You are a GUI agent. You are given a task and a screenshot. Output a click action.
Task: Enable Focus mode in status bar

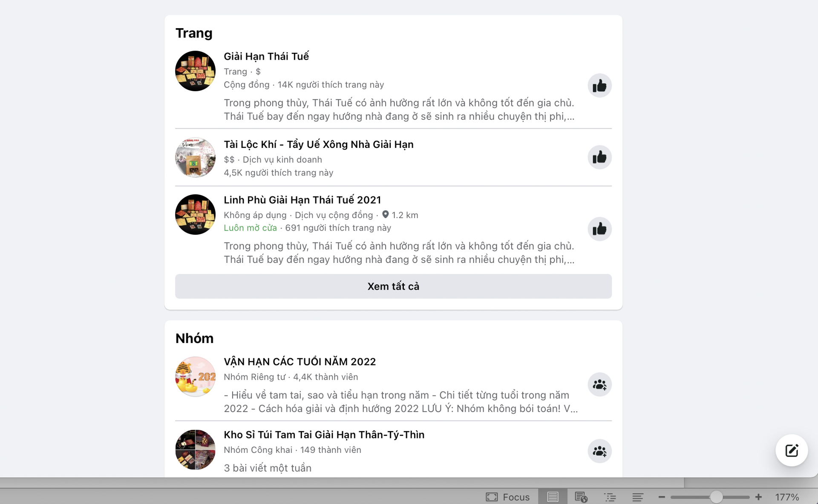(508, 497)
